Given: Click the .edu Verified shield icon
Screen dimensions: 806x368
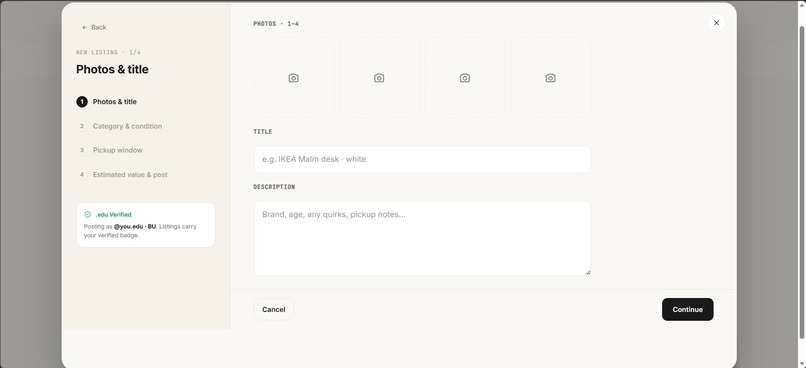Looking at the screenshot, I should click(x=87, y=215).
